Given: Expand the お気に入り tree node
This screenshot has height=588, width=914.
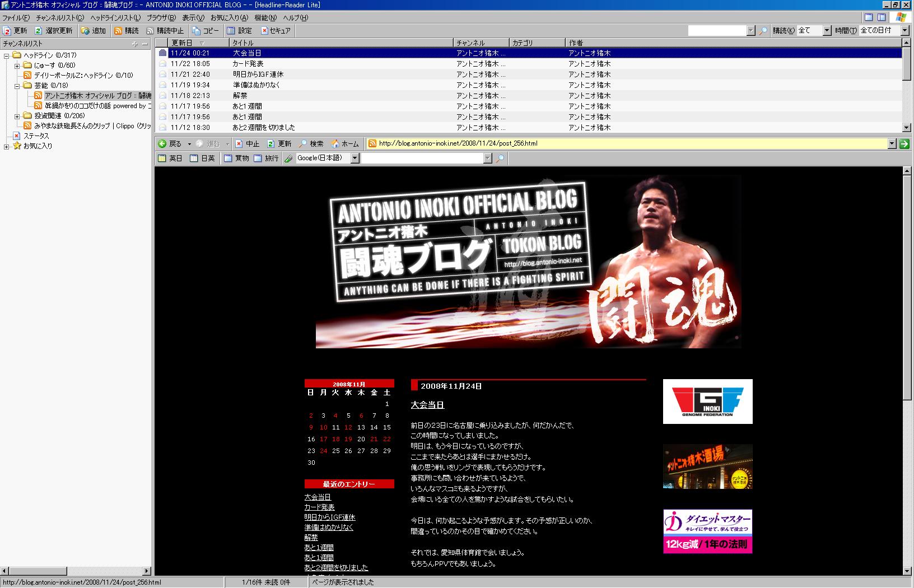Looking at the screenshot, I should pyautogui.click(x=7, y=146).
